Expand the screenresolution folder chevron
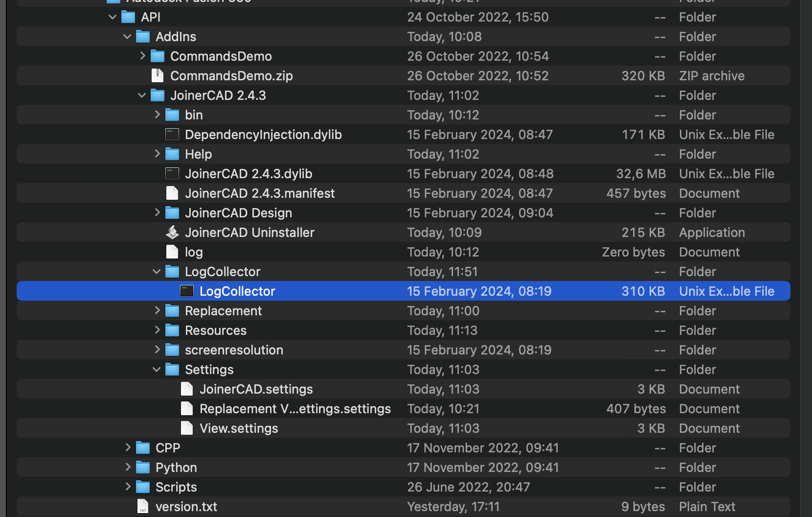The image size is (812, 517). tap(157, 350)
